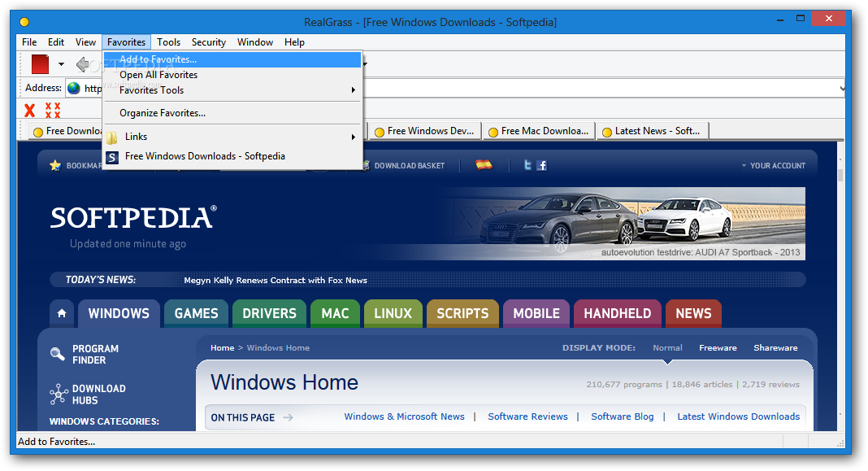
Task: Open the Help menu
Action: click(294, 42)
